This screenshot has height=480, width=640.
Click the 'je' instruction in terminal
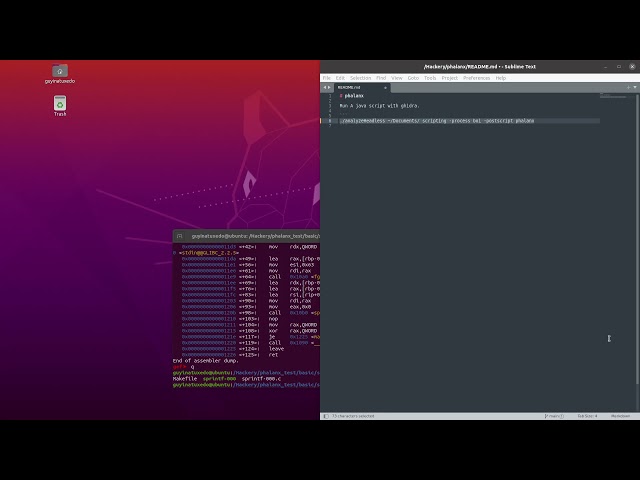(272, 337)
